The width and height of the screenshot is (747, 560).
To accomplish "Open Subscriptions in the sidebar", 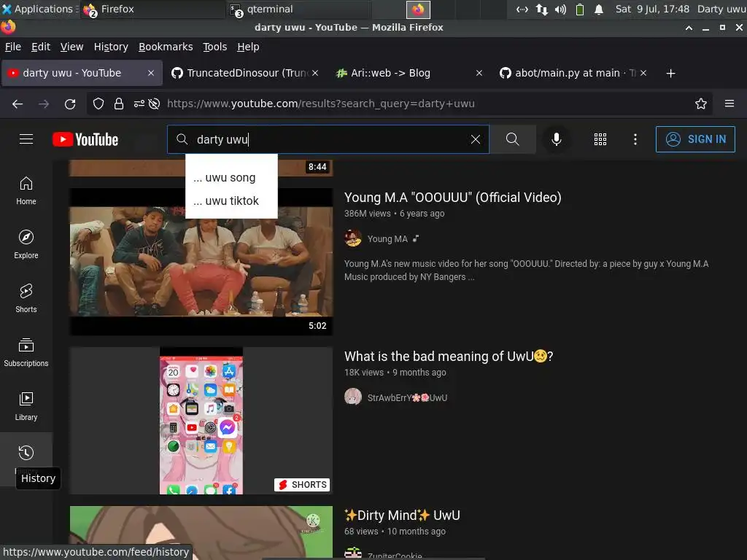I will (x=26, y=352).
